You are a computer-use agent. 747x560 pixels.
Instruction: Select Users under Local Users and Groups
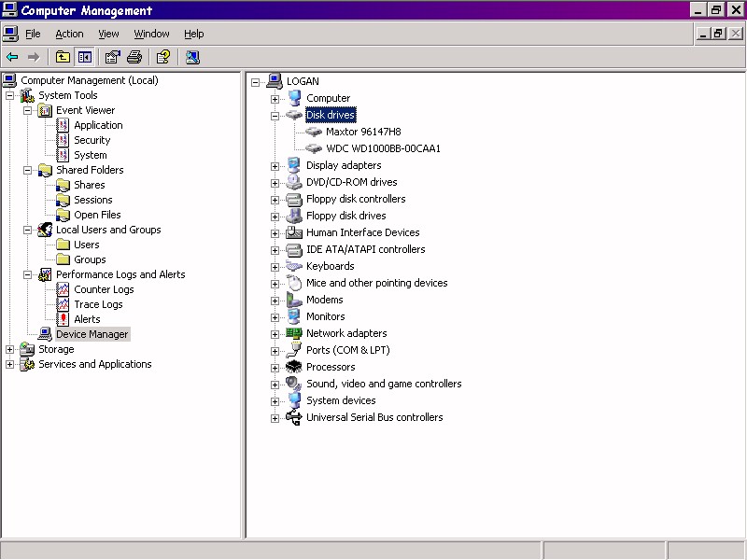tap(86, 245)
